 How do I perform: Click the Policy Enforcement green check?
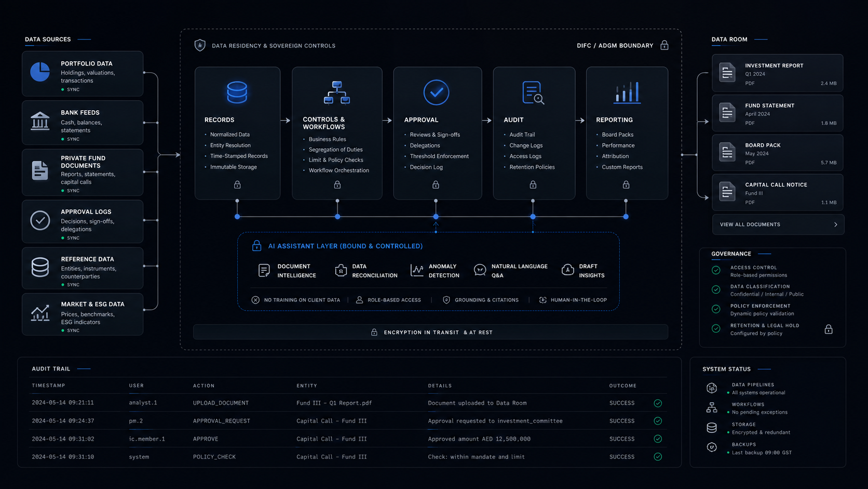(x=716, y=309)
